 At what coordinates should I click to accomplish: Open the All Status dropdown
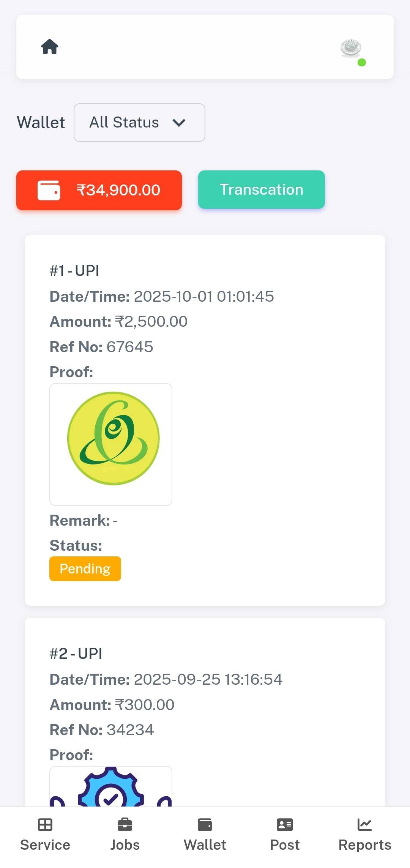139,123
